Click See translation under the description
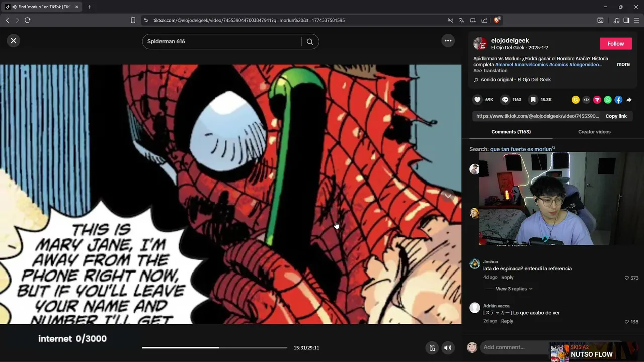 [x=490, y=71]
